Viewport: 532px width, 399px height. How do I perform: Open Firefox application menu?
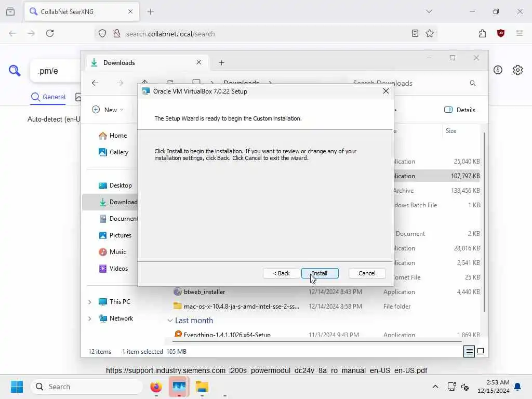pos(519,33)
